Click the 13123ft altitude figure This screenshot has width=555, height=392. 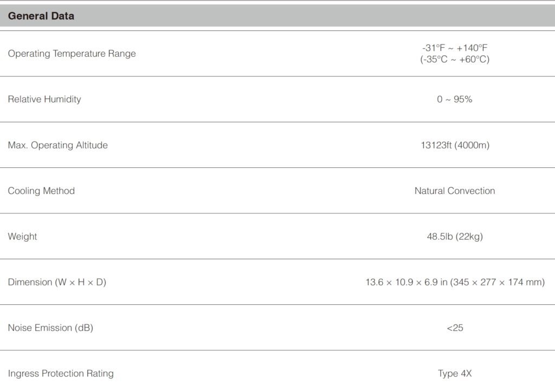point(436,145)
